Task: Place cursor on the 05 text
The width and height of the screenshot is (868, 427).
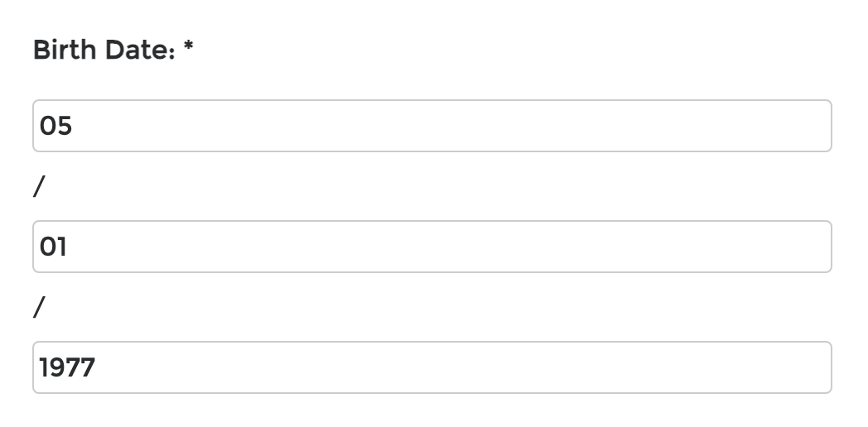Action: pyautogui.click(x=56, y=126)
